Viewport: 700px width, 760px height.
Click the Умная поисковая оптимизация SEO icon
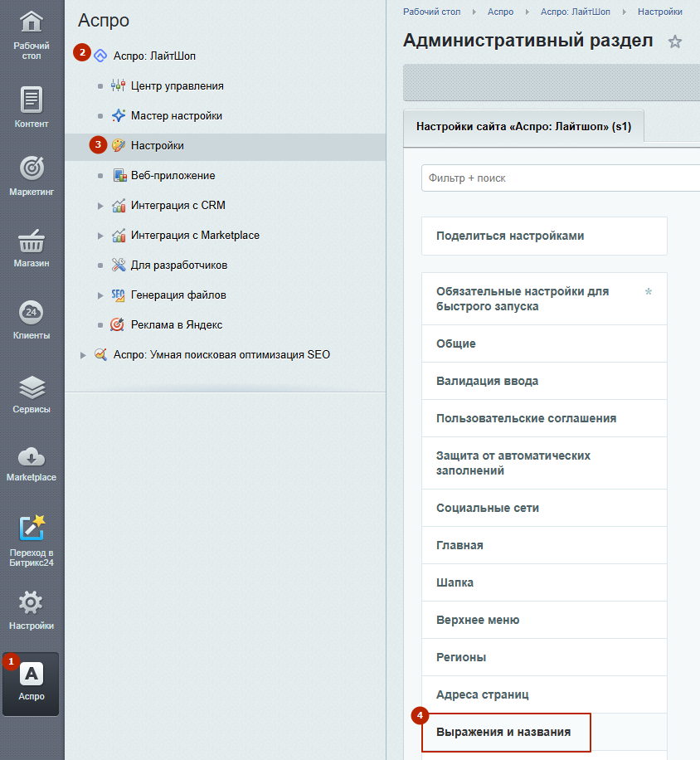(100, 354)
